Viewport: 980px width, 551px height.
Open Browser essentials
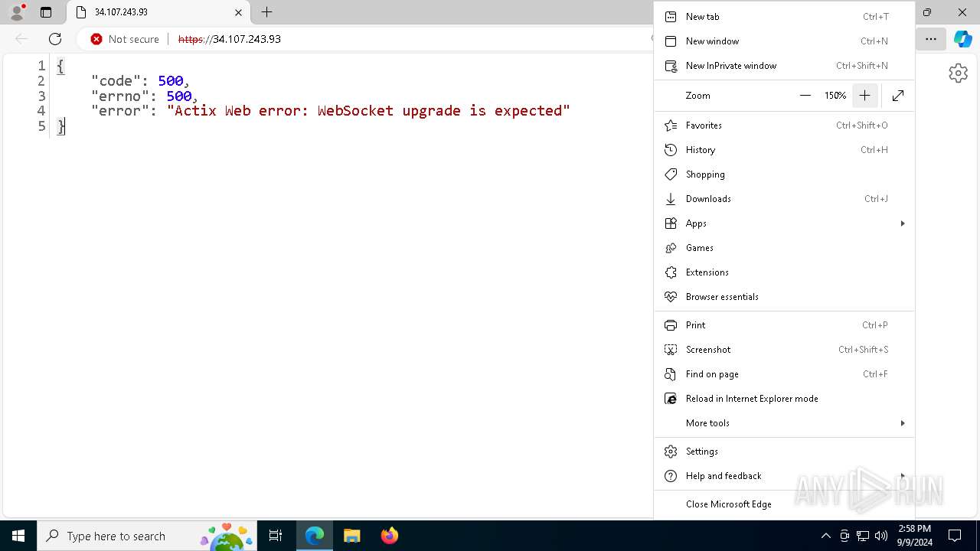pyautogui.click(x=784, y=297)
